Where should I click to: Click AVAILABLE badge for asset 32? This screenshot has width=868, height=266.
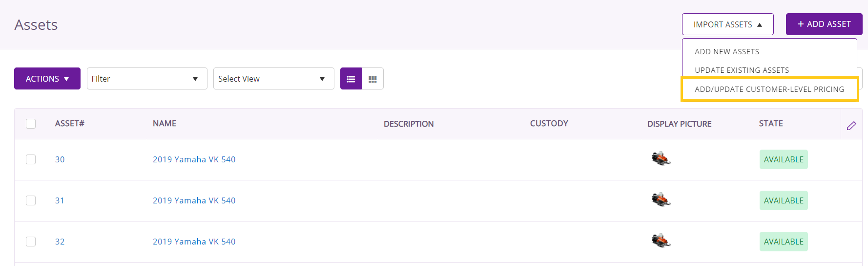coord(784,242)
